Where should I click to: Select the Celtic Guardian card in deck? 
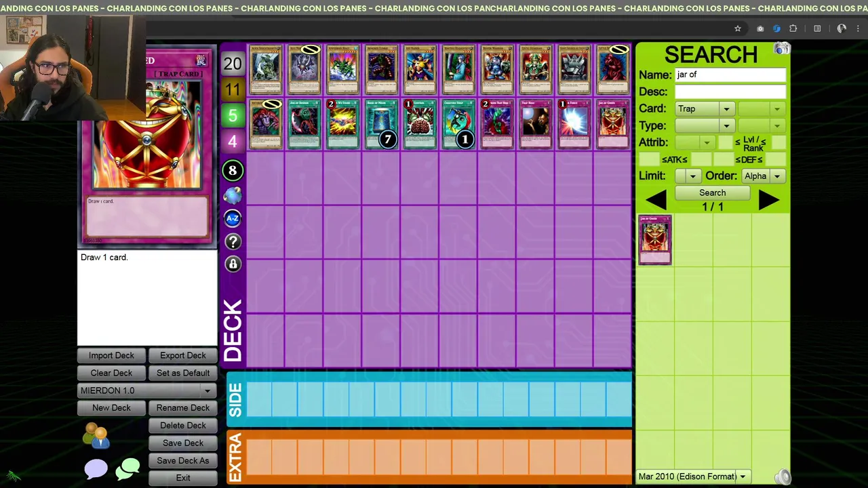536,70
